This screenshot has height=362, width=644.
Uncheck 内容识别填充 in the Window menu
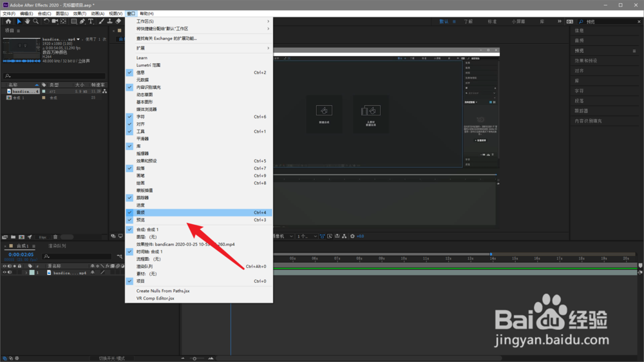[199, 88]
